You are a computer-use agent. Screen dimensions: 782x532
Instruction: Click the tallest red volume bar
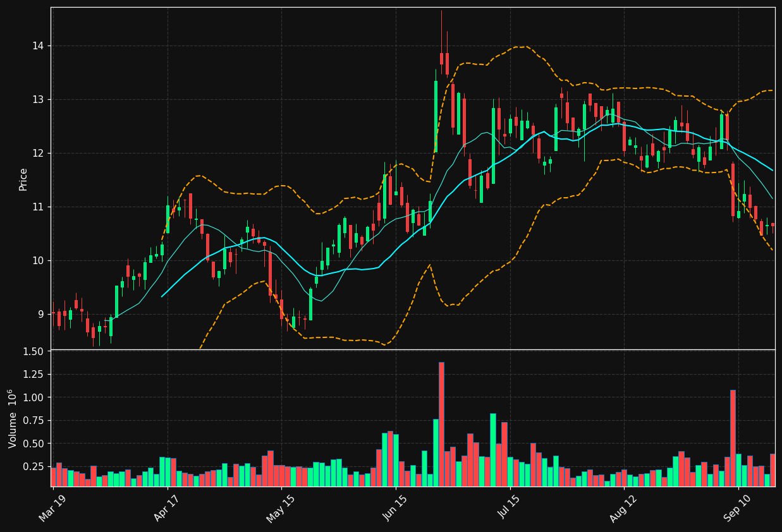(x=441, y=424)
